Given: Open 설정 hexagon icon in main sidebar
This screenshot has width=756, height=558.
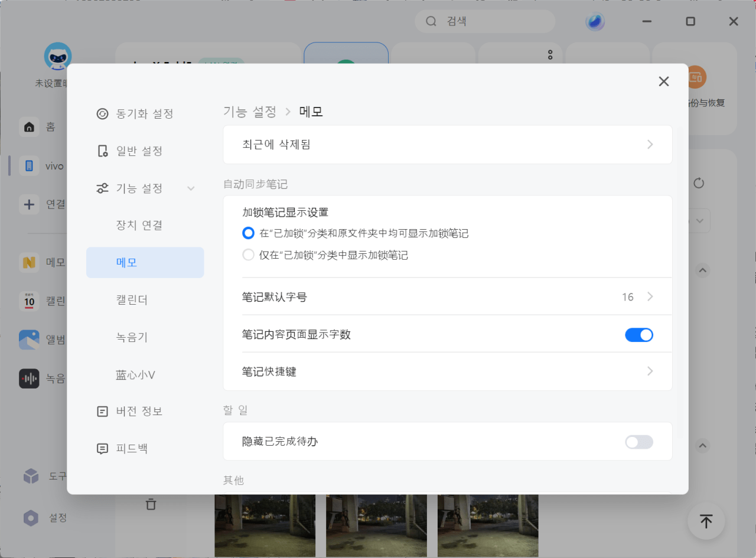Looking at the screenshot, I should 31,518.
